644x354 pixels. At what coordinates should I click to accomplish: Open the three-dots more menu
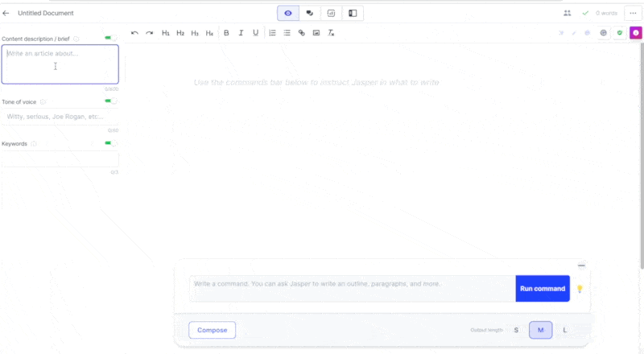(x=633, y=13)
